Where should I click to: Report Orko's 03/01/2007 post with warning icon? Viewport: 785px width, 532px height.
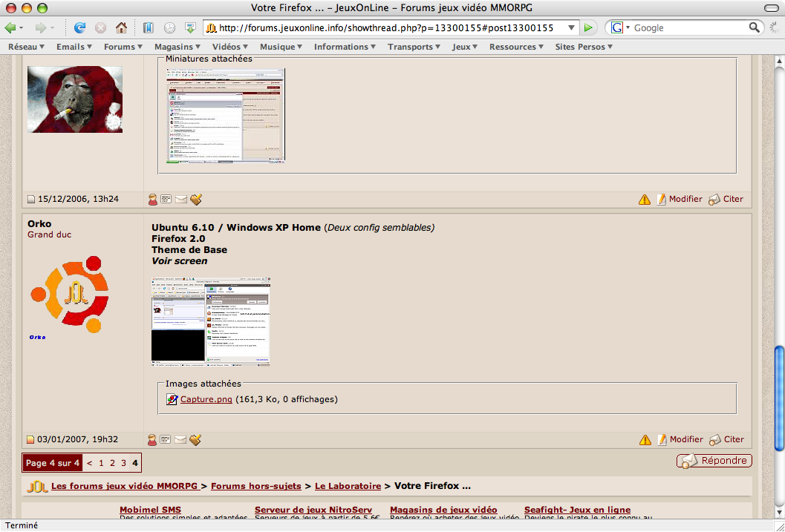645,440
